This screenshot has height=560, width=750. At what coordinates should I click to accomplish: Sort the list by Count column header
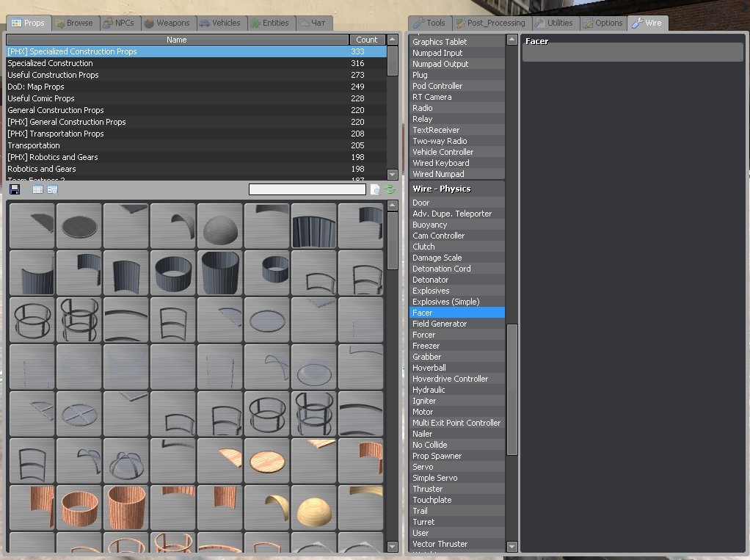(x=366, y=40)
